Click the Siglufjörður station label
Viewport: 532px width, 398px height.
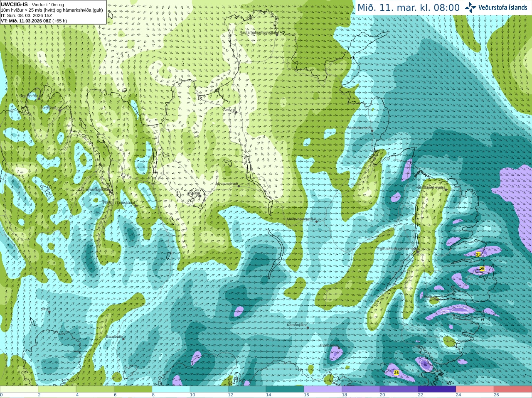coord(28,96)
